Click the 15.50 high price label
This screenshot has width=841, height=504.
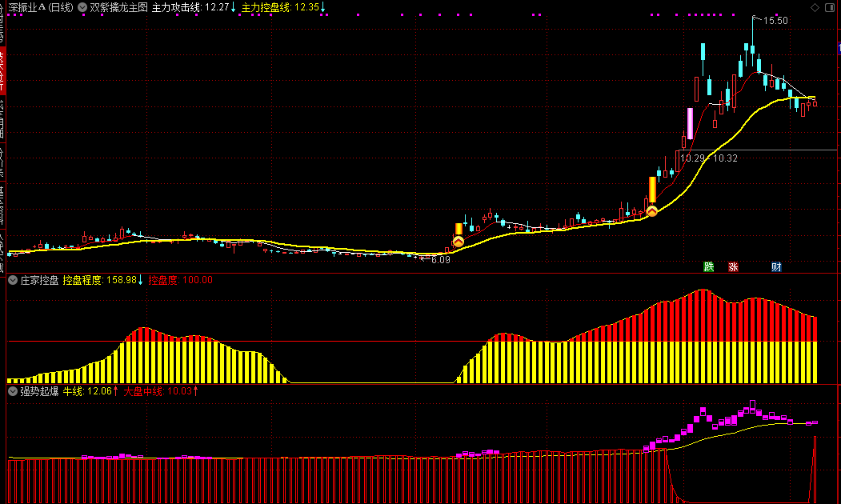(x=775, y=21)
